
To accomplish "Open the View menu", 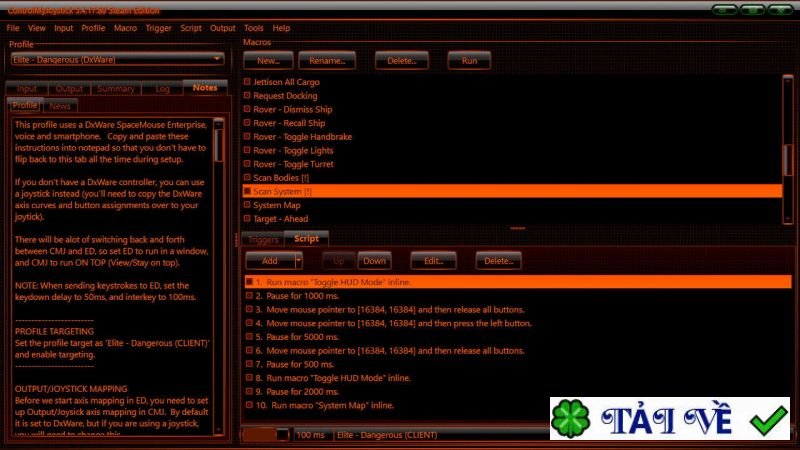I will pos(36,28).
